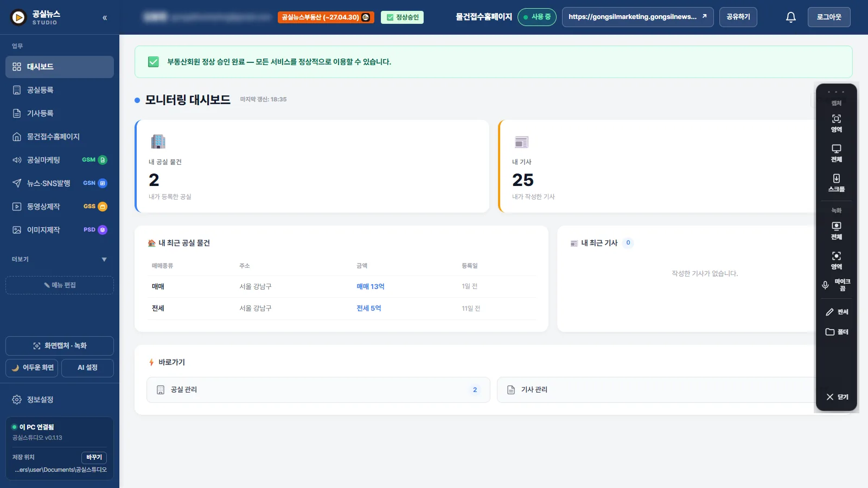The width and height of the screenshot is (868, 488).
Task: Toggle the microphone (마이크 끔)
Action: coord(837,285)
